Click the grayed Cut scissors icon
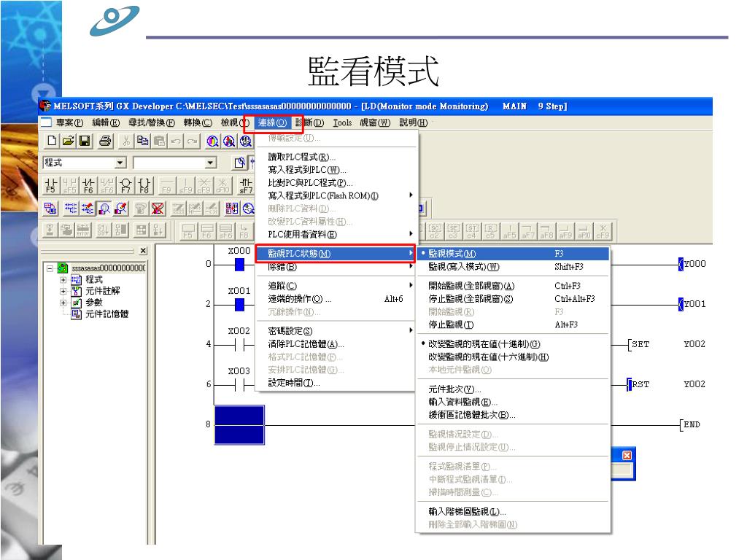Viewport: 747px width, 560px height. (x=125, y=141)
